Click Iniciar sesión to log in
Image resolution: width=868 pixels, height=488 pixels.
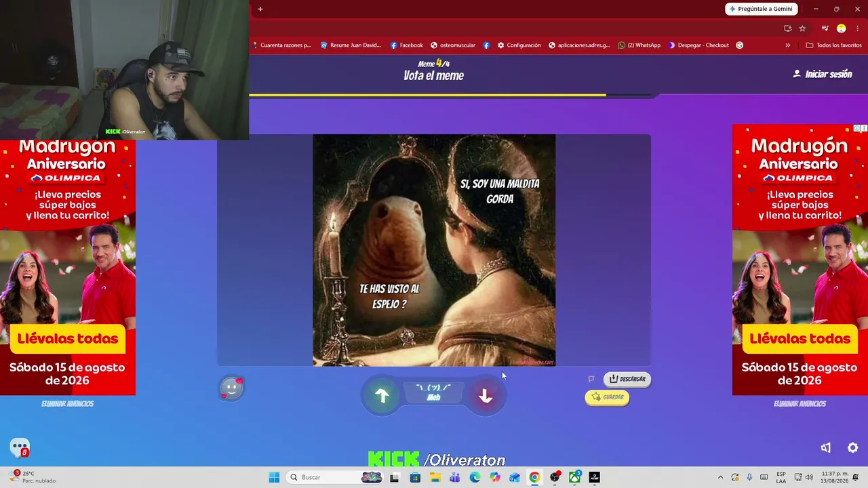point(823,74)
